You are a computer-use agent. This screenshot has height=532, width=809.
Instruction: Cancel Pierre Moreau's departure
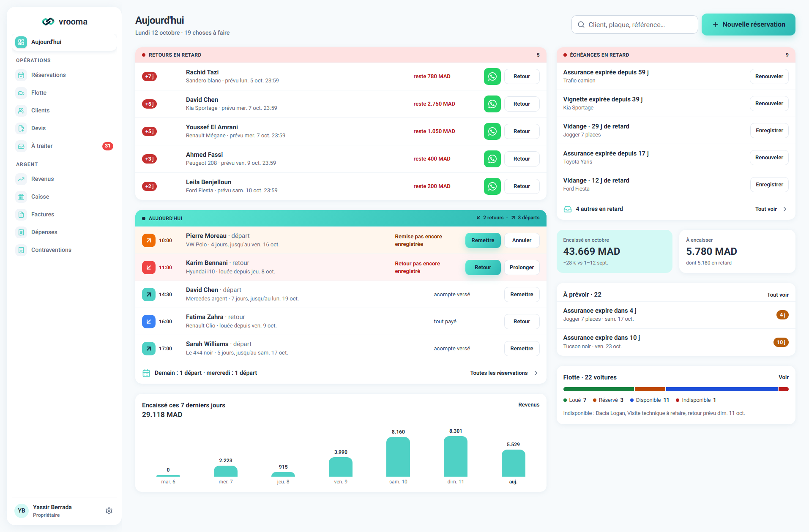pos(522,240)
